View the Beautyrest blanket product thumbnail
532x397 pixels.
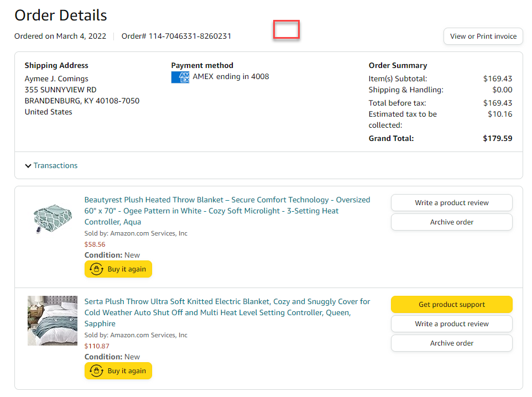click(53, 219)
